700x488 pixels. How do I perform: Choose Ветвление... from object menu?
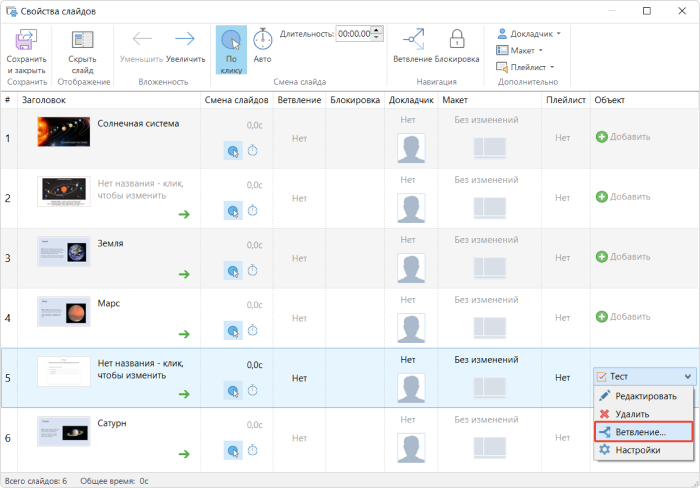[x=643, y=432]
